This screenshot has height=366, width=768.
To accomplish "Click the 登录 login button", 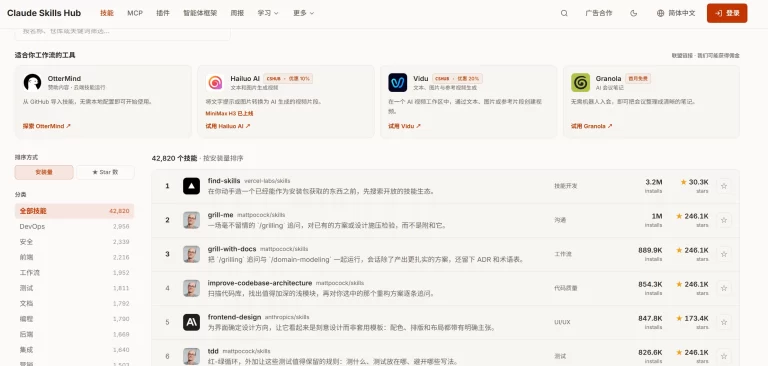I will [x=727, y=13].
